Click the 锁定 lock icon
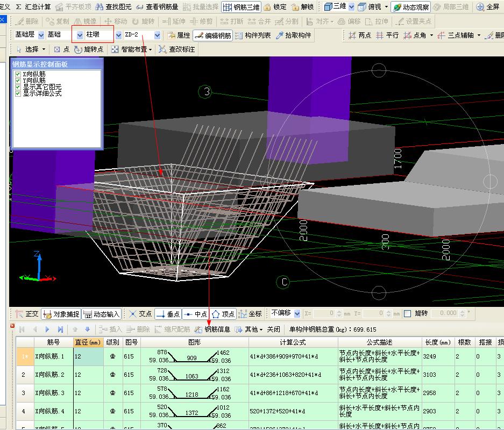The height and width of the screenshot is (430, 504). pos(267,7)
